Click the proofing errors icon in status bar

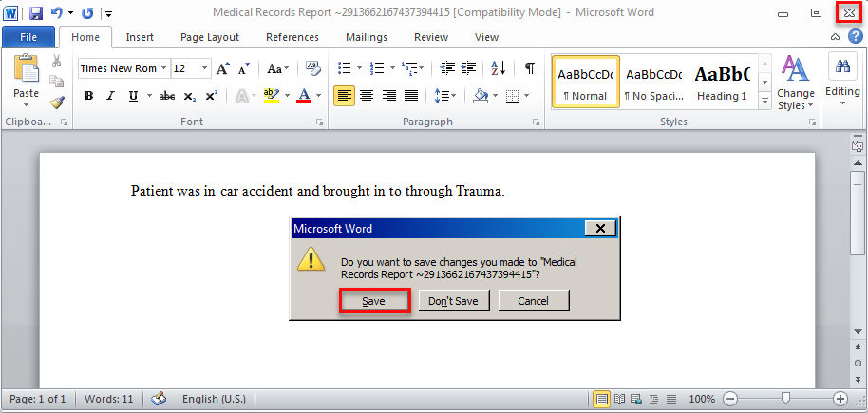159,398
